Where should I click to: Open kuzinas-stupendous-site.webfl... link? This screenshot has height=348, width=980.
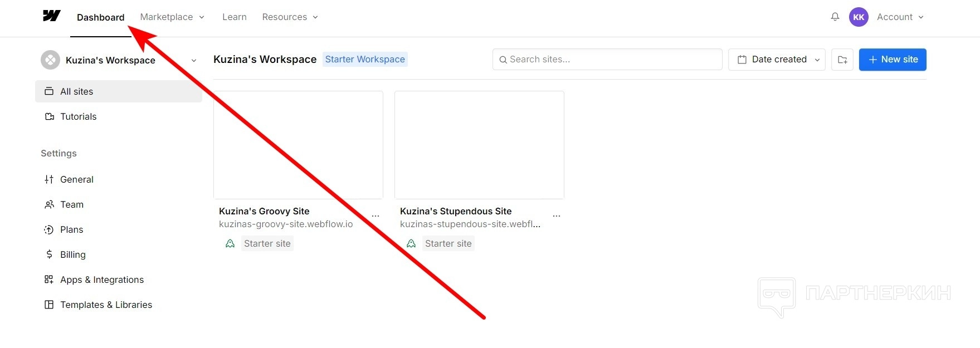click(470, 224)
